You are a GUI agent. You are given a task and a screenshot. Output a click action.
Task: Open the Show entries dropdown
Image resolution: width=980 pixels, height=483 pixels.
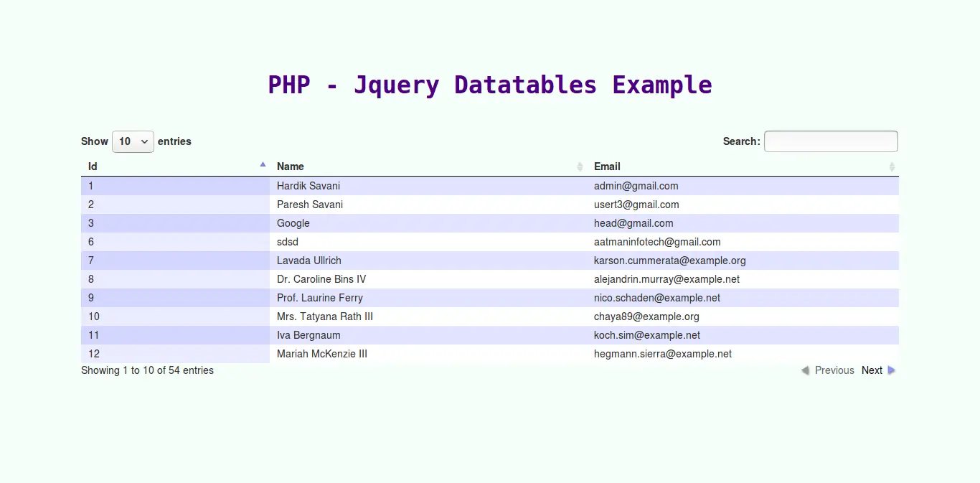pos(133,141)
